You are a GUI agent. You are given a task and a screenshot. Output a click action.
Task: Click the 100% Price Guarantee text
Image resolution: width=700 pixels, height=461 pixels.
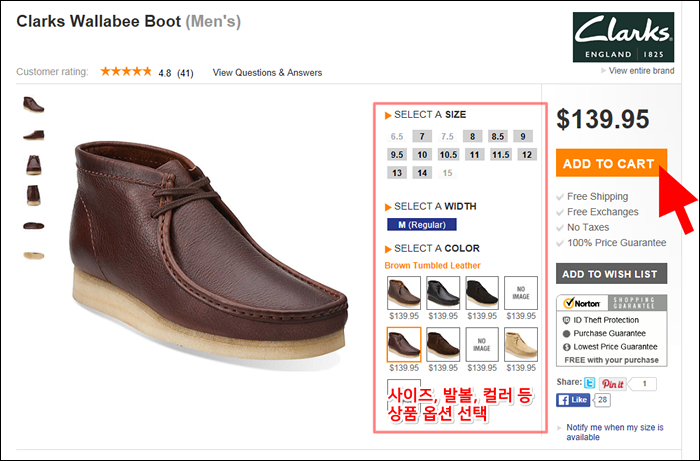pyautogui.click(x=617, y=243)
